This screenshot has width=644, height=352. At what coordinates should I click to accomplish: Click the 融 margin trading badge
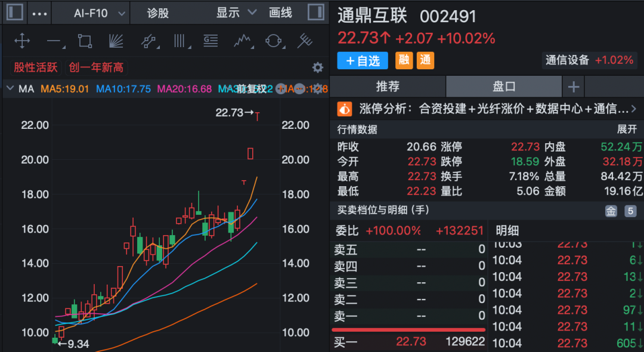[404, 60]
